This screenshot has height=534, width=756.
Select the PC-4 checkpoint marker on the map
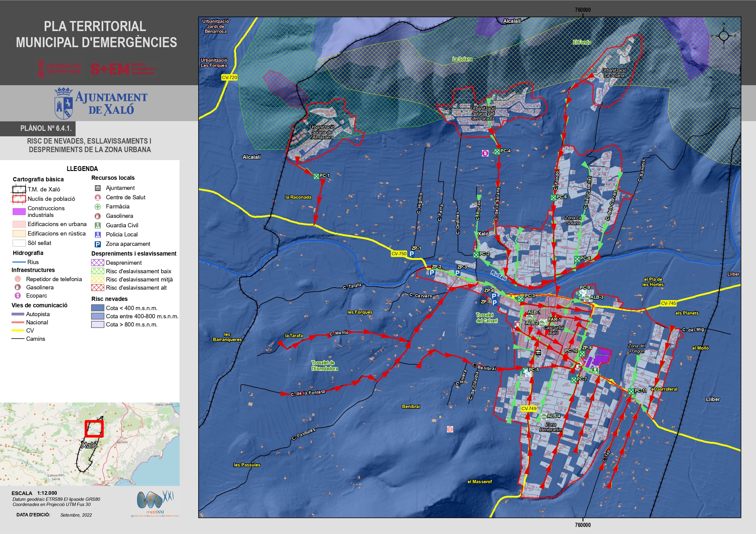(x=497, y=152)
